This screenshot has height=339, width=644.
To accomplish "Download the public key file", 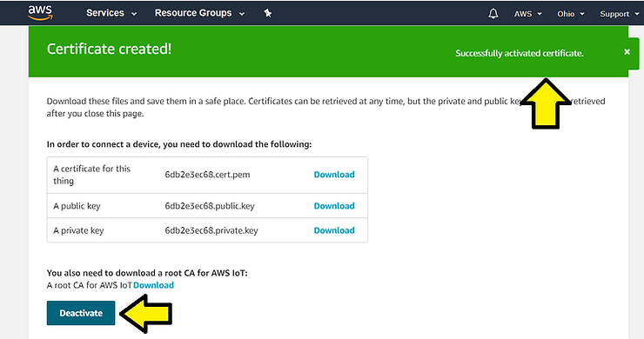I will pyautogui.click(x=334, y=206).
